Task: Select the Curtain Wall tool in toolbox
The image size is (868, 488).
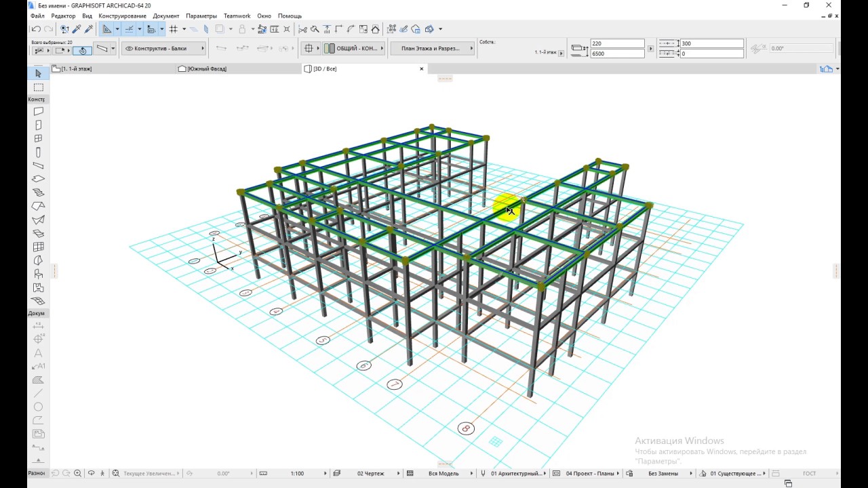Action: (x=38, y=247)
